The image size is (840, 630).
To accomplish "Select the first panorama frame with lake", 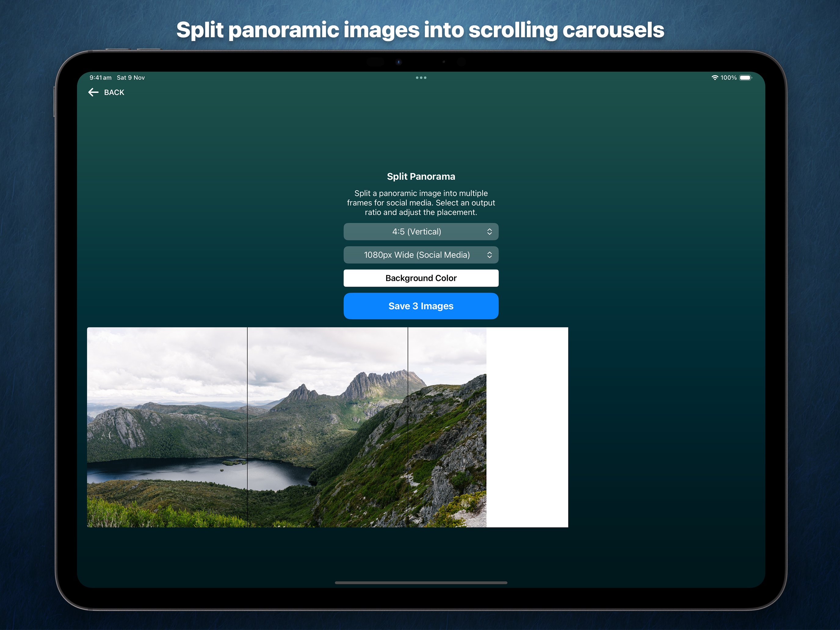I will click(x=167, y=427).
